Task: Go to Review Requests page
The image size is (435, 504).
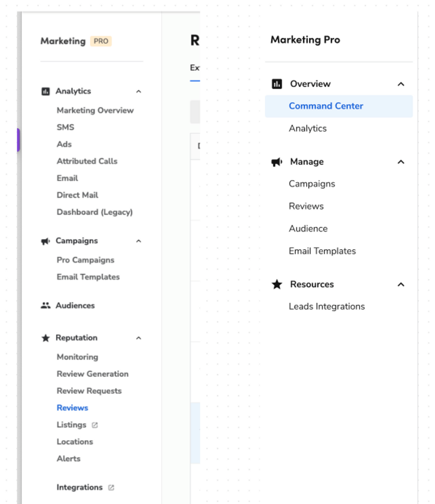Action: pyautogui.click(x=89, y=391)
